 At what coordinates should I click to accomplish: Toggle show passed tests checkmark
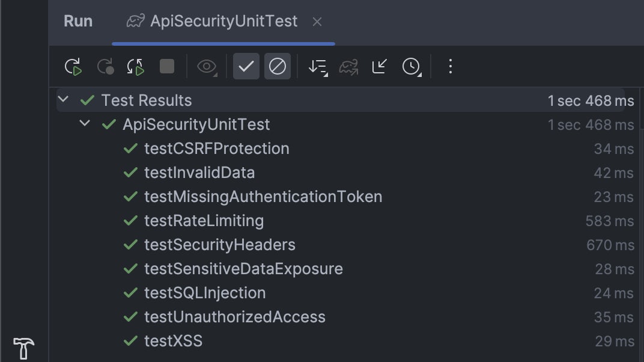click(246, 67)
